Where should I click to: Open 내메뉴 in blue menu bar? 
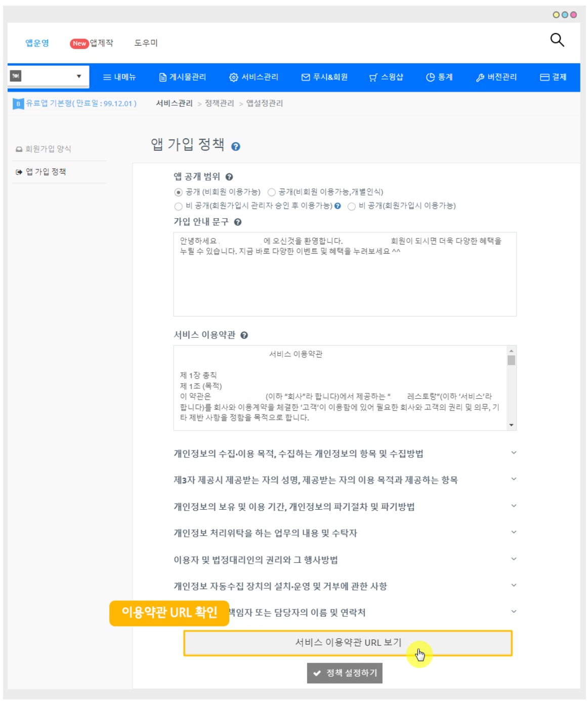pos(119,77)
